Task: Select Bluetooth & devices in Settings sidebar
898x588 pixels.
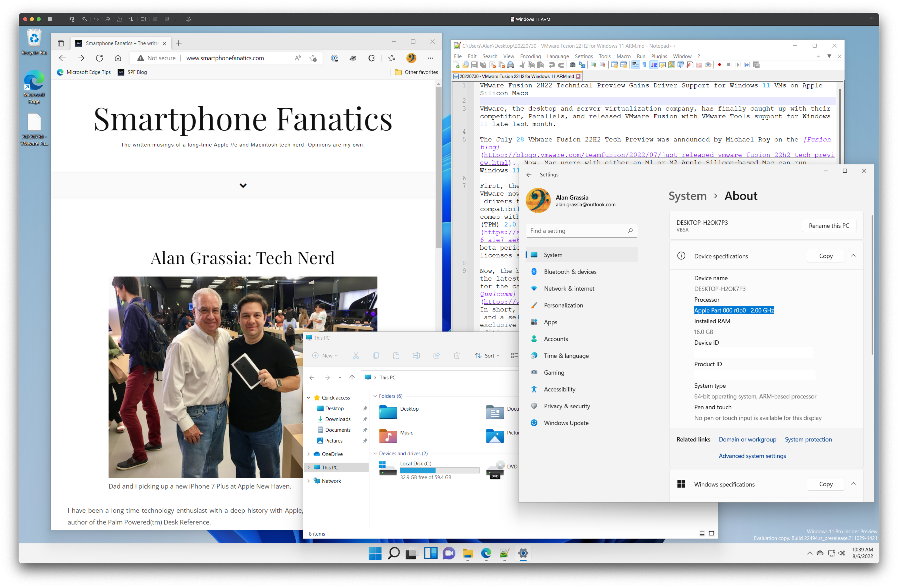Action: [570, 271]
